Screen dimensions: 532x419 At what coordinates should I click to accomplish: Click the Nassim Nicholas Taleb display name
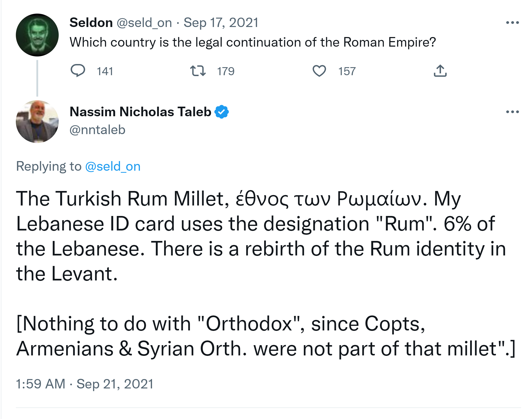pyautogui.click(x=140, y=112)
